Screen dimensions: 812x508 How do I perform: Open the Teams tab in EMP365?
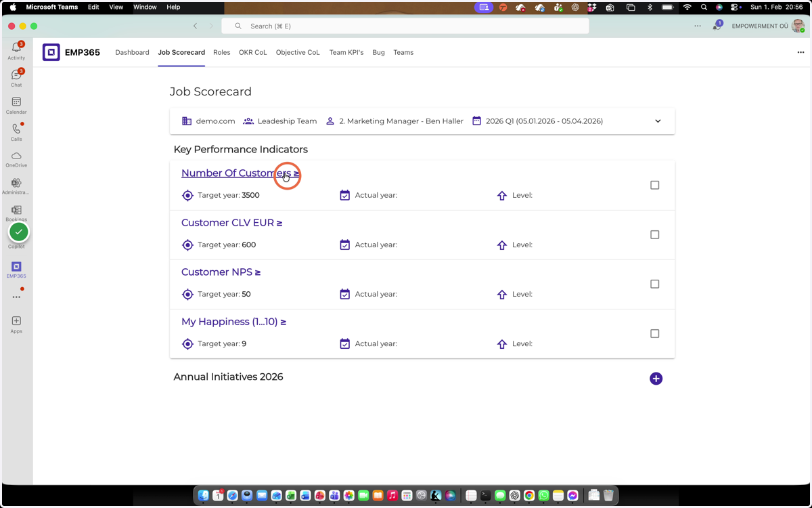click(403, 52)
